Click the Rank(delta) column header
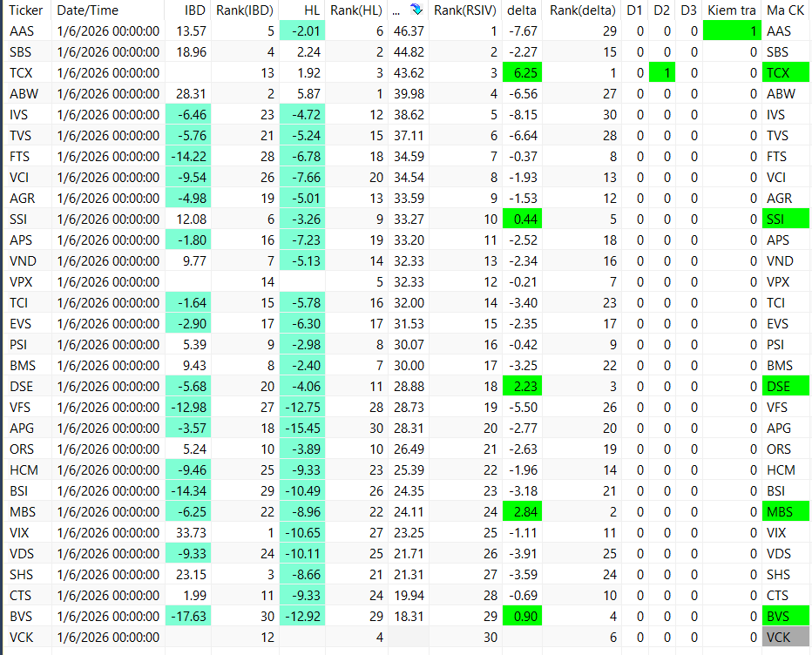Screen dimensions: 812x655 [582, 10]
